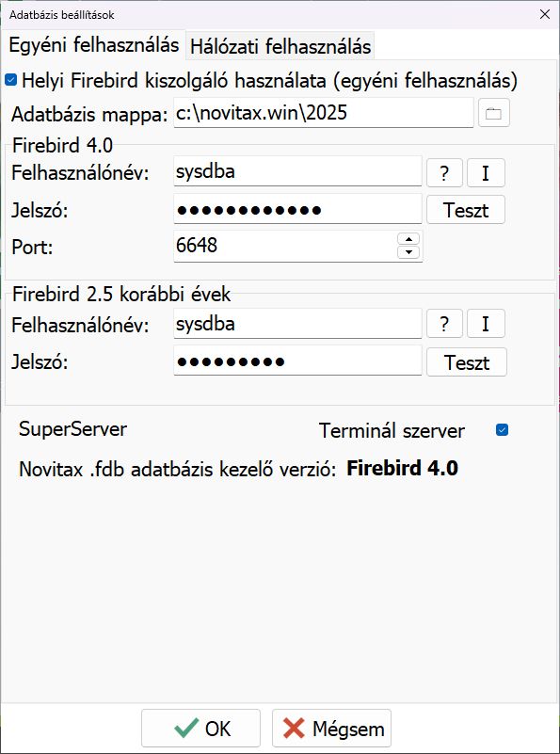Screen dimensions: 560x754
Task: Decrease the Port value with down arrow
Action: pyautogui.click(x=408, y=252)
